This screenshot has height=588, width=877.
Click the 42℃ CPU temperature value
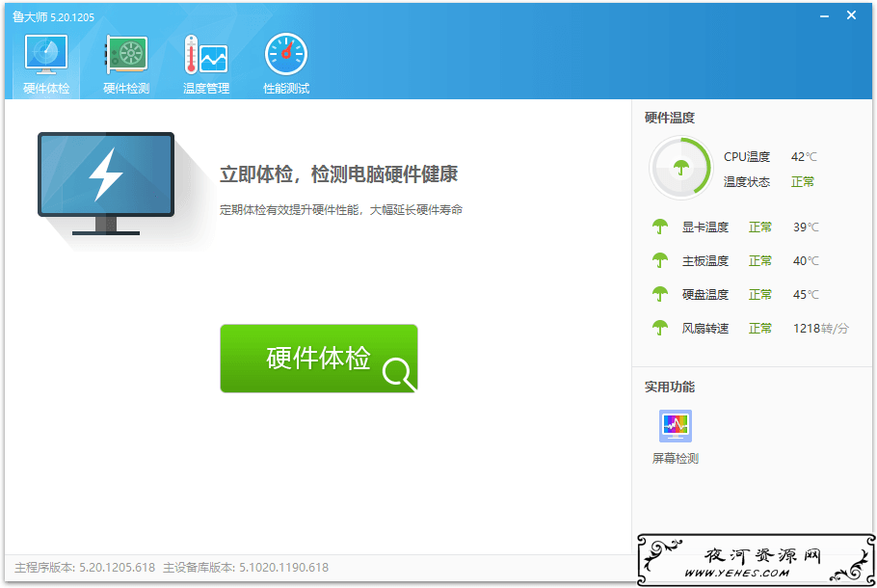tap(804, 157)
